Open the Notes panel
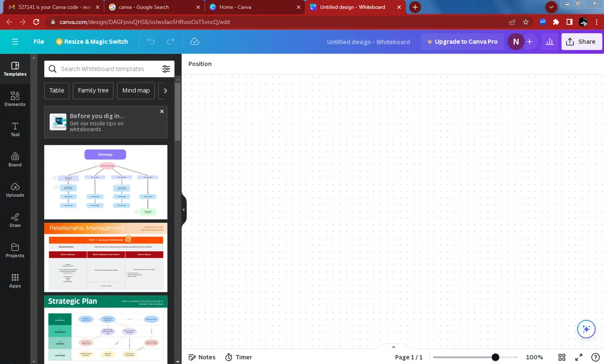Screen dimensions: 604x364 coord(202,357)
